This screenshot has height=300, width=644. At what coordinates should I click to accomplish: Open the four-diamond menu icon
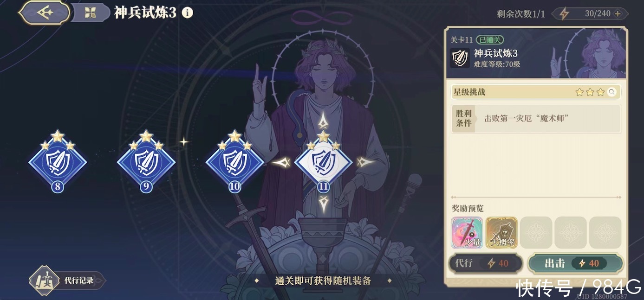[90, 13]
